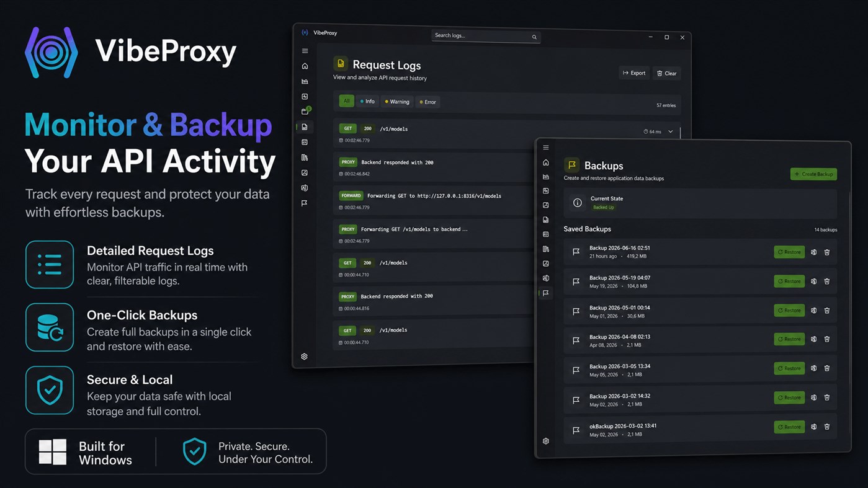
Task: Open settings gear in Backups window
Action: point(546,441)
